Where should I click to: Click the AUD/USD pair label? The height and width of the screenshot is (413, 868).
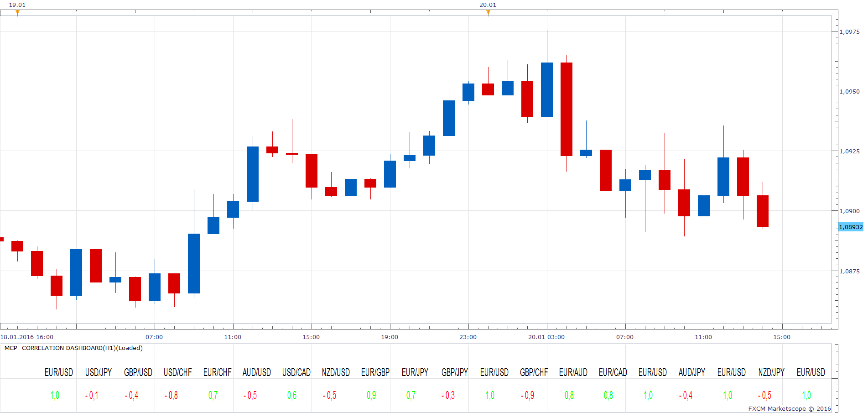[x=257, y=372]
